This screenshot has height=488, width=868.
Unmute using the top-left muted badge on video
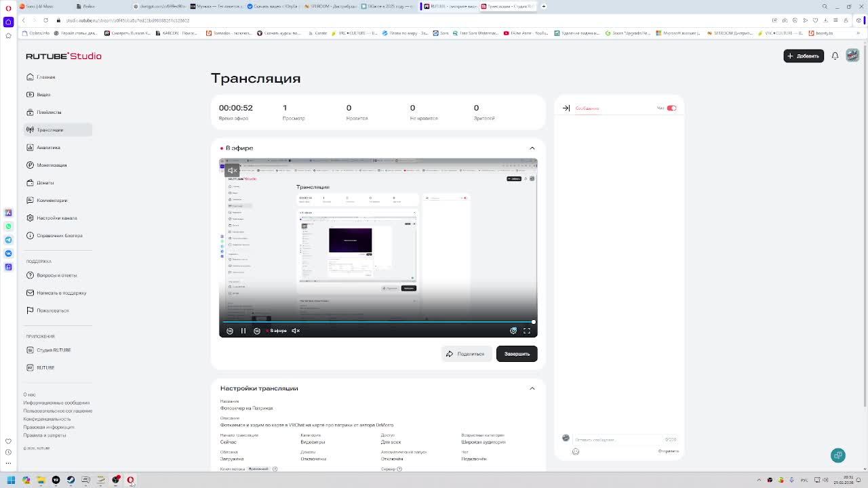(x=232, y=170)
